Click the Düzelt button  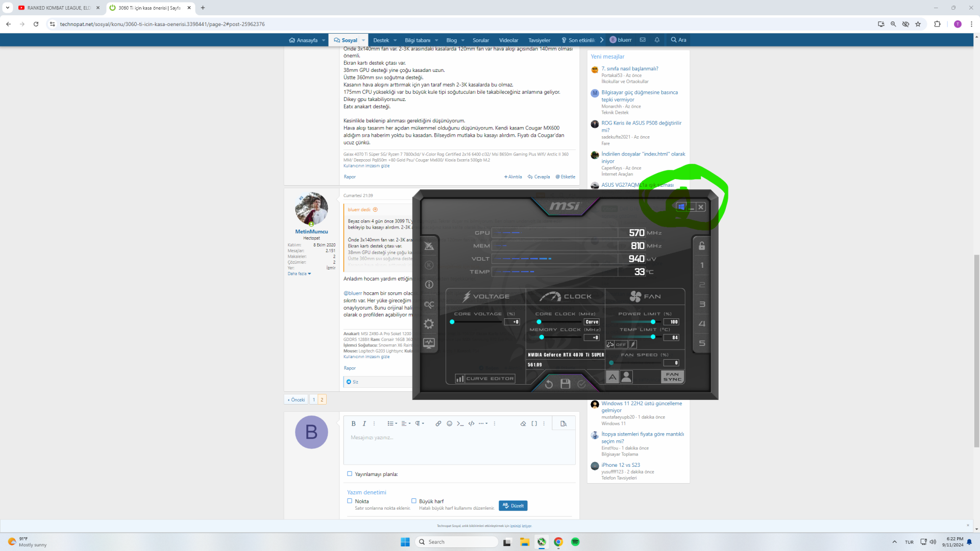(513, 506)
